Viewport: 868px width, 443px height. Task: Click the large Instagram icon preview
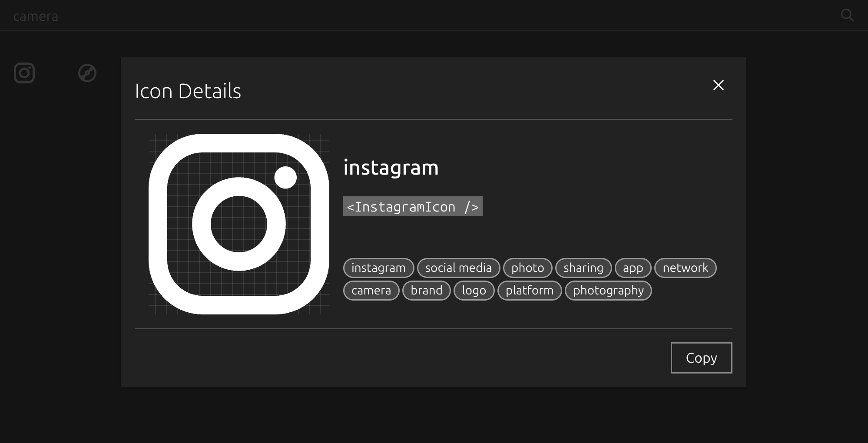pos(239,224)
